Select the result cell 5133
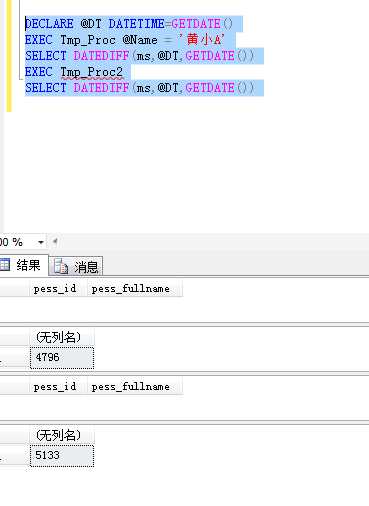The width and height of the screenshot is (369, 506). tap(62, 456)
